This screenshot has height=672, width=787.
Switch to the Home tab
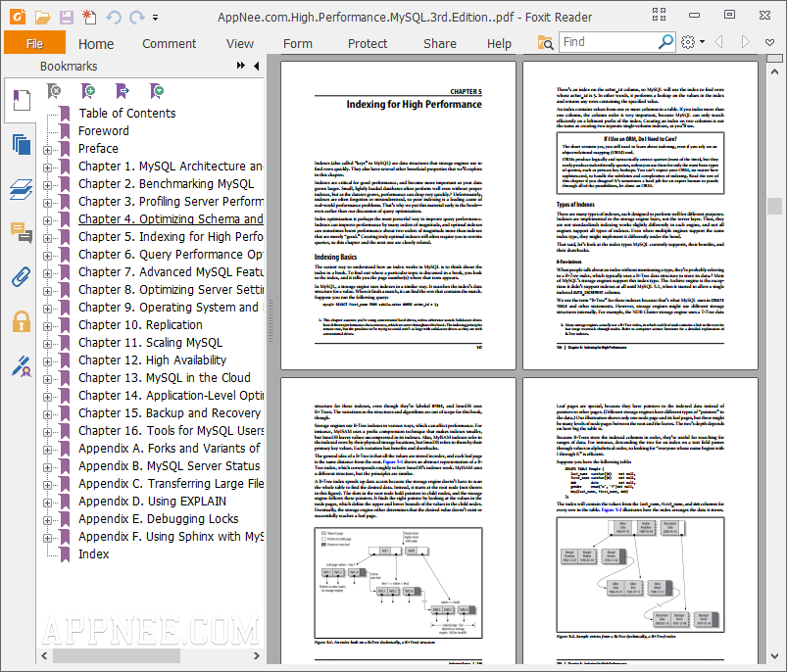pos(96,44)
